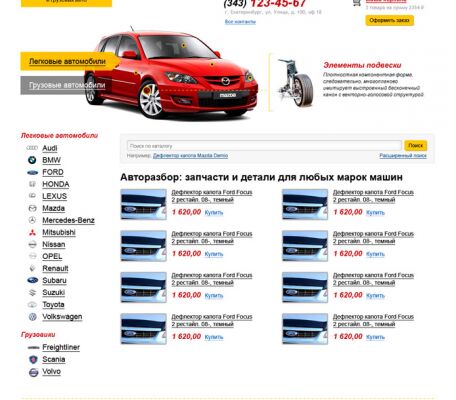Open the Toyota brand link
This screenshot has height=400, width=456.
[x=53, y=305]
